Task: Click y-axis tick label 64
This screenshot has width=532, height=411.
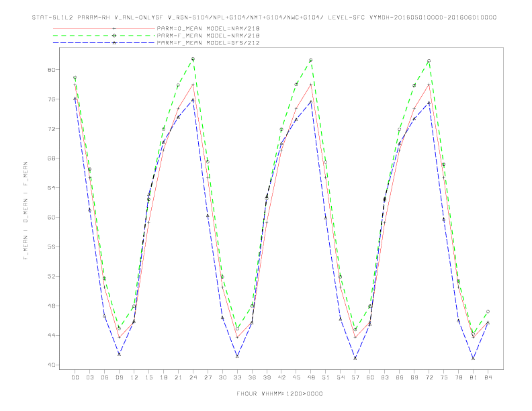Action: 52,187
